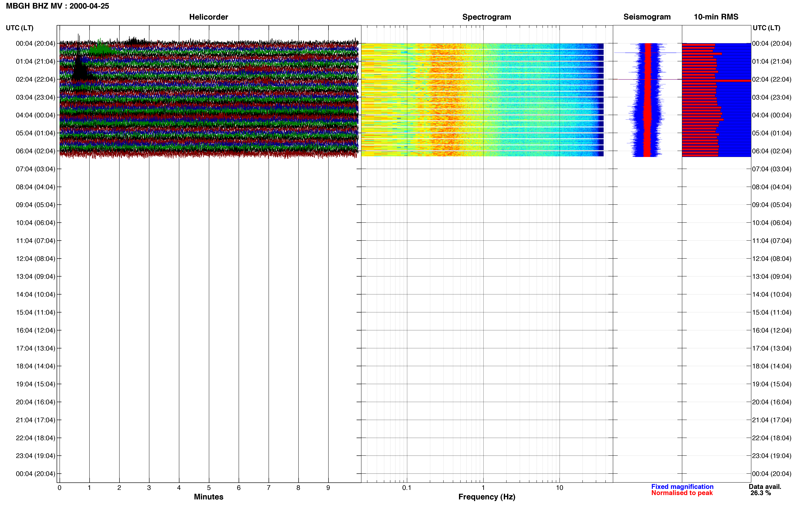Click left time label '02:04 (22:04)'
Screen dimensions: 812x508
35,79
